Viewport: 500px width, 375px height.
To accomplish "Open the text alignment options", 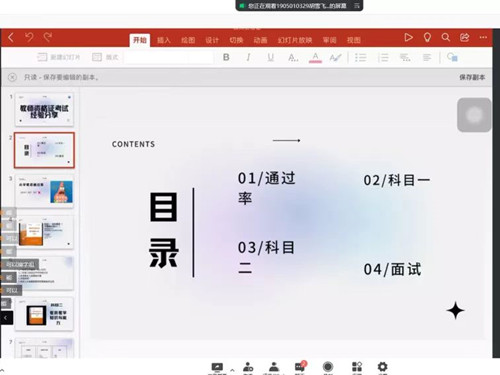I will (427, 58).
